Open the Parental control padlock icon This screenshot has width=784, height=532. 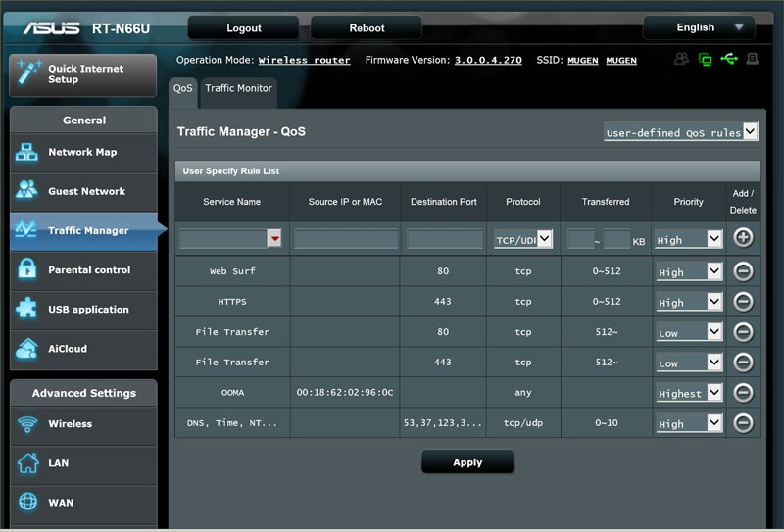coord(27,269)
